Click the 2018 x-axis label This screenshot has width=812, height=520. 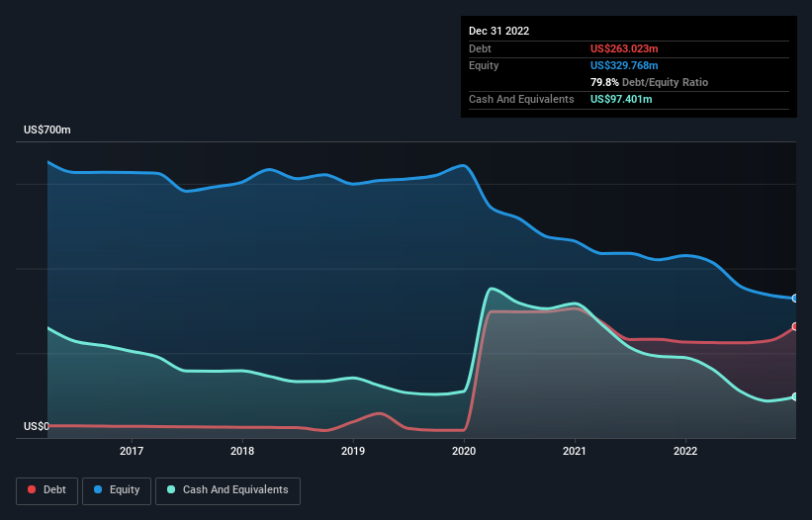click(x=242, y=451)
